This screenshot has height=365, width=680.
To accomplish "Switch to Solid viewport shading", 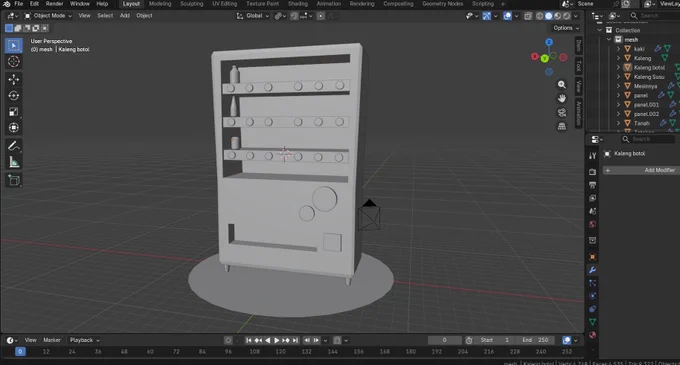I will point(549,16).
